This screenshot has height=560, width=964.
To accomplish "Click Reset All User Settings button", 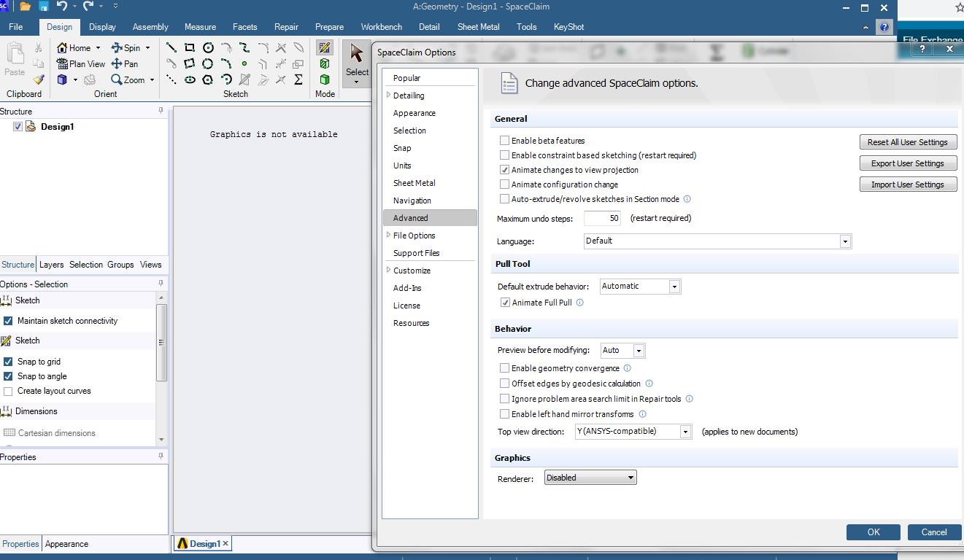I will 908,142.
